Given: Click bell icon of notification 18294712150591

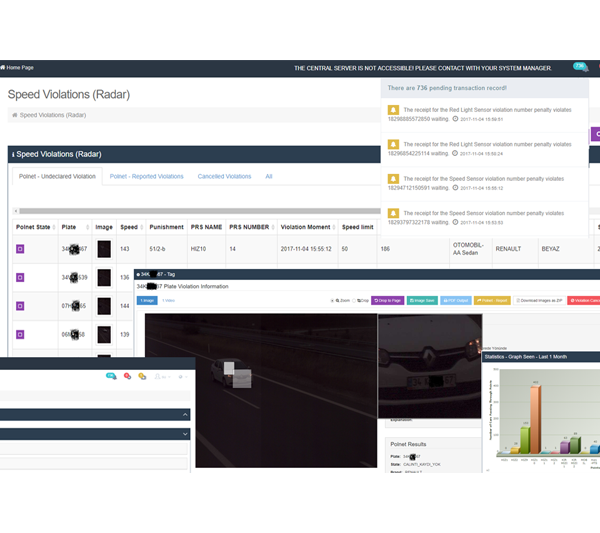Looking at the screenshot, I should pyautogui.click(x=393, y=179).
